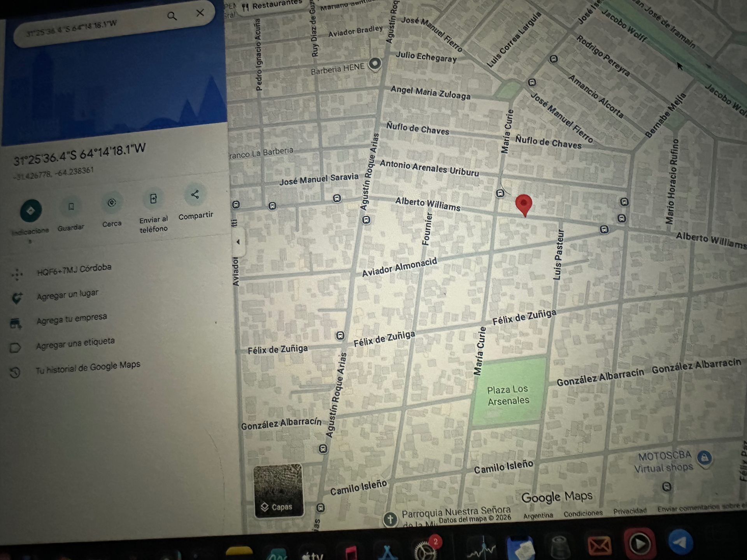Image resolution: width=747 pixels, height=560 pixels.
Task: Click the red location pin marker
Action: 524,205
